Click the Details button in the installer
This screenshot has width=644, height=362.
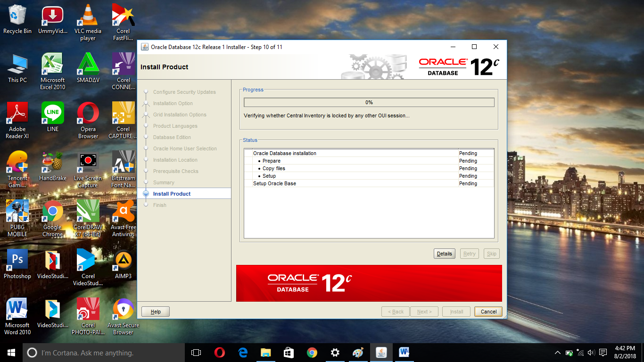444,253
